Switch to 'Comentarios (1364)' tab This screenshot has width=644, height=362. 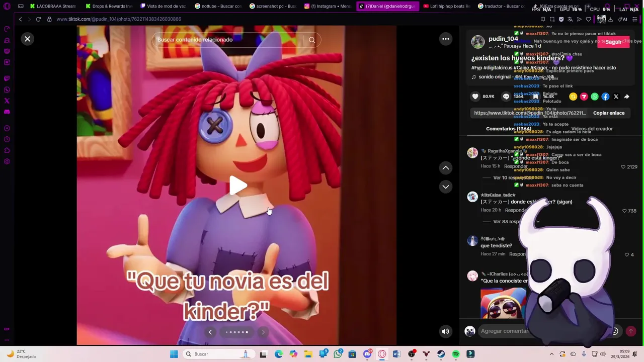(509, 129)
